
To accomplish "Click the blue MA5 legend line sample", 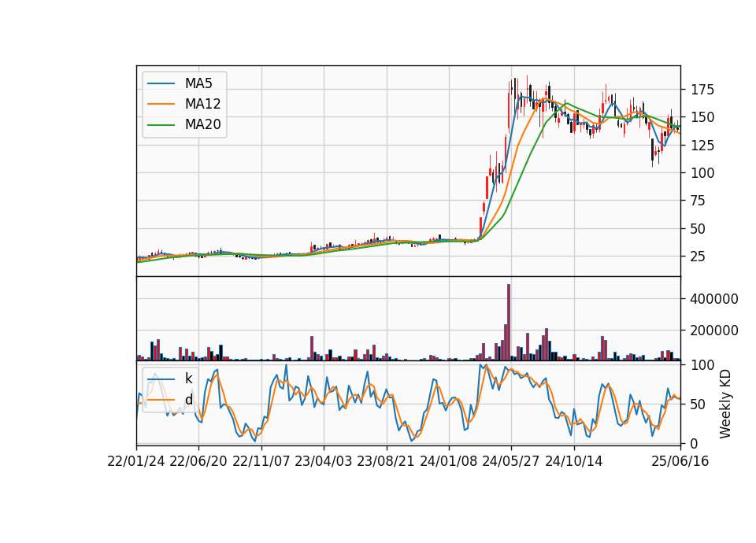I will point(161,83).
